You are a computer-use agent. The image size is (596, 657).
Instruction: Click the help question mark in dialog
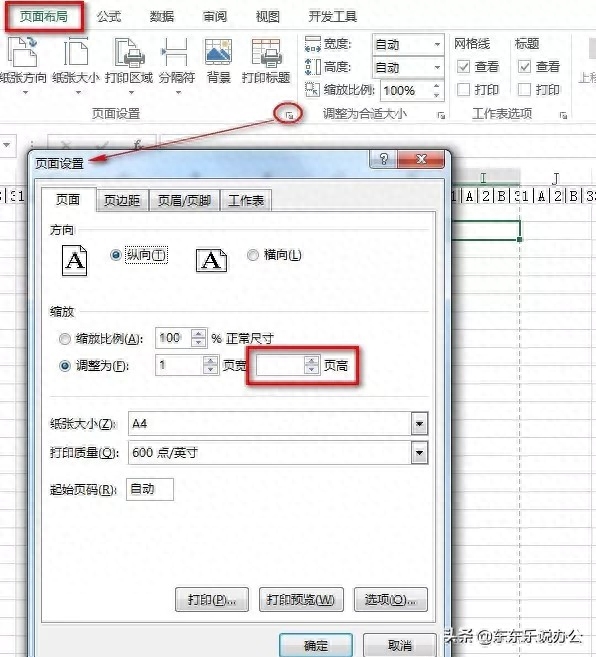pos(384,159)
